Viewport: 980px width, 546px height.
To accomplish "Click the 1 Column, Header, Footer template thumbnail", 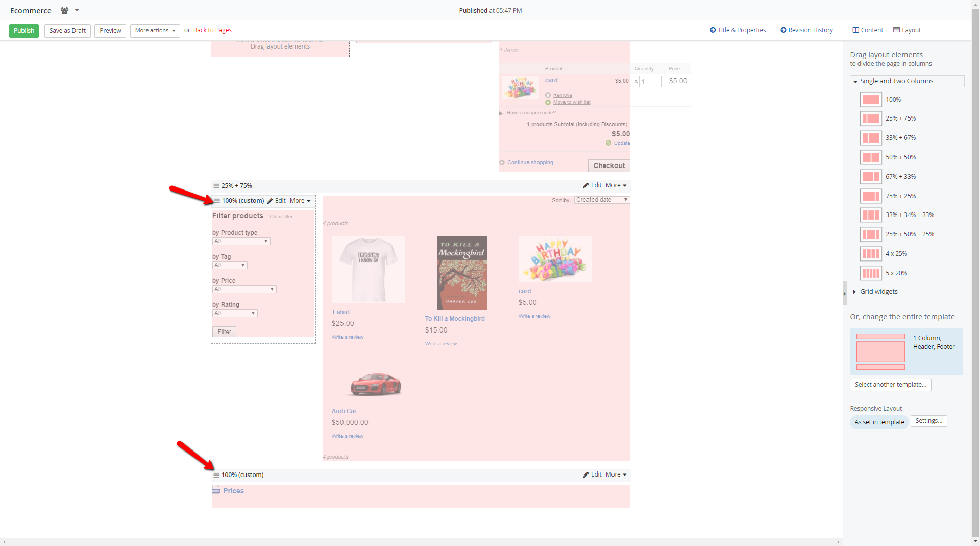I will (x=880, y=351).
